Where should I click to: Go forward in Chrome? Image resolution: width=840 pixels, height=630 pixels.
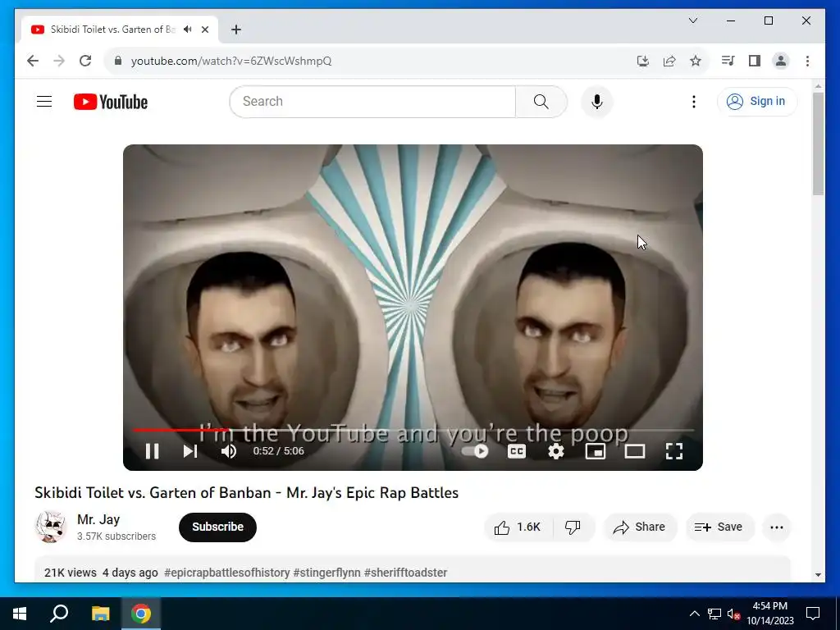click(59, 61)
